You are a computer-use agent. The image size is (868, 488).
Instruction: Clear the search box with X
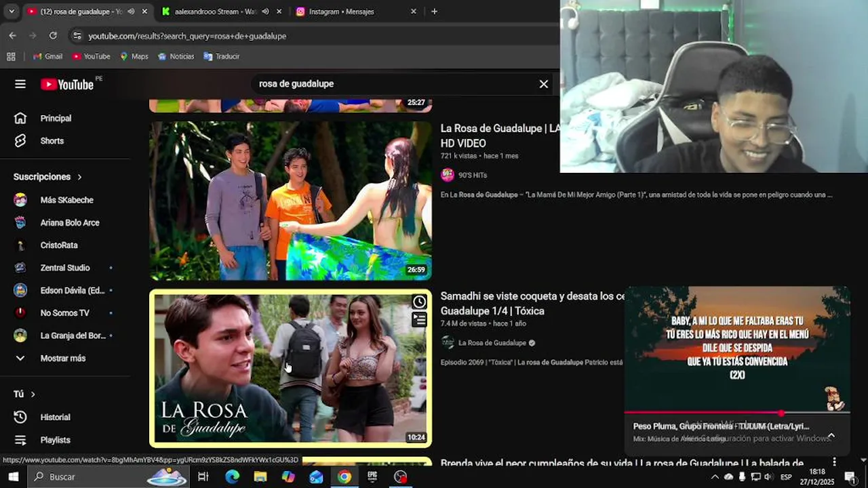[x=543, y=84]
